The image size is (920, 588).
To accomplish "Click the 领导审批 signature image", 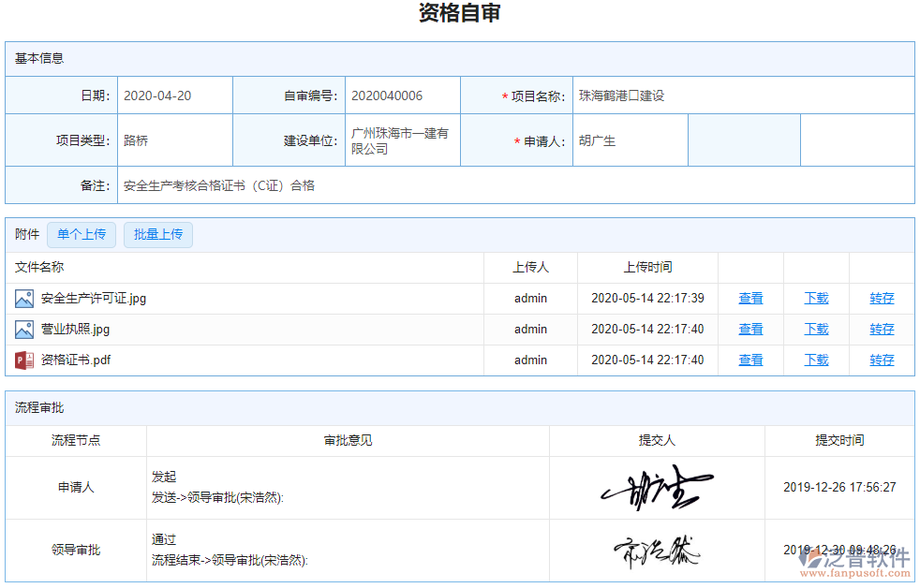I will pyautogui.click(x=656, y=550).
